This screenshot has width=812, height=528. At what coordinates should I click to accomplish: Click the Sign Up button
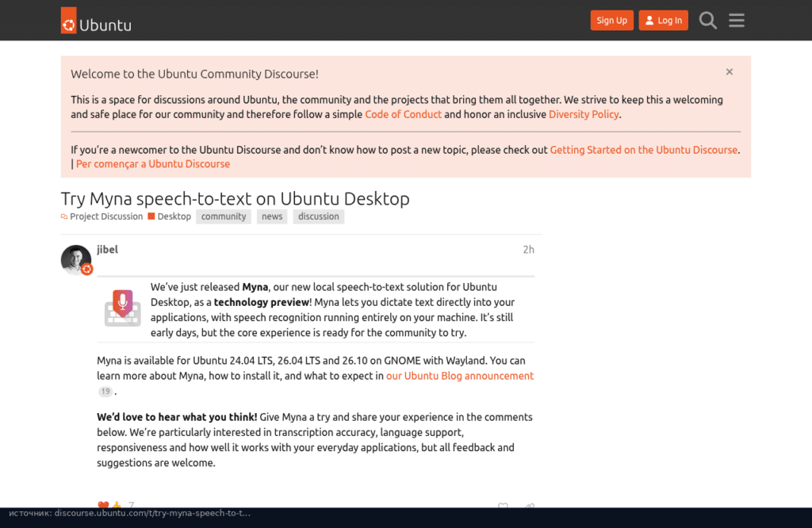pos(611,20)
